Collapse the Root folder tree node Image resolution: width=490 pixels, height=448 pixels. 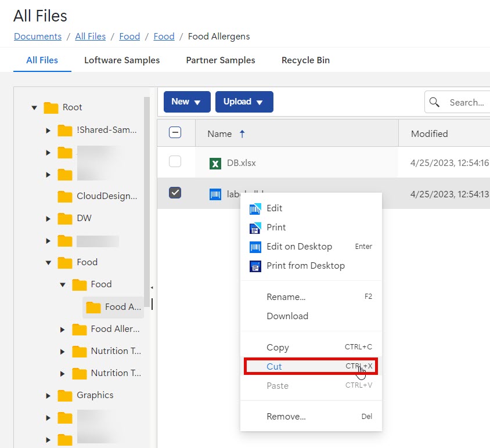tap(34, 107)
